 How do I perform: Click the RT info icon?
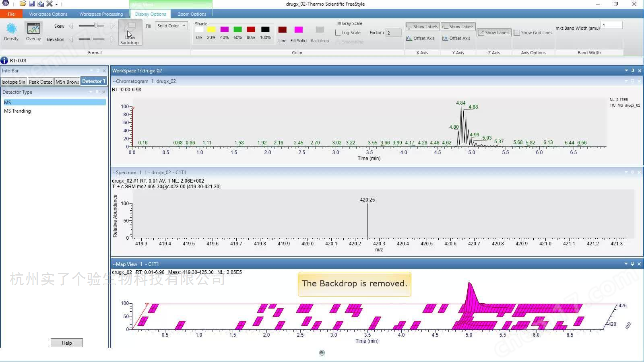coord(4,60)
